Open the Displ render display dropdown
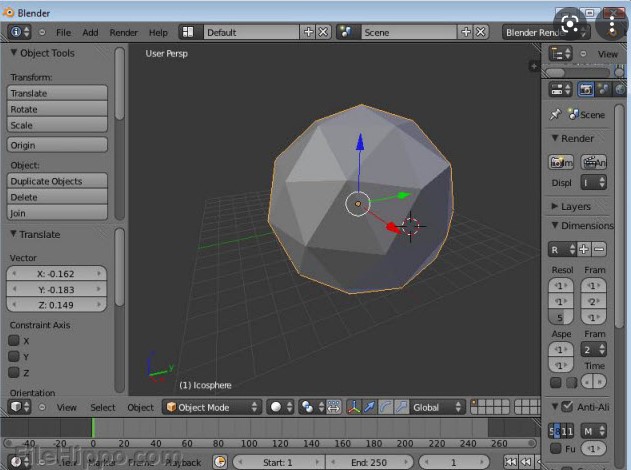 tap(594, 183)
